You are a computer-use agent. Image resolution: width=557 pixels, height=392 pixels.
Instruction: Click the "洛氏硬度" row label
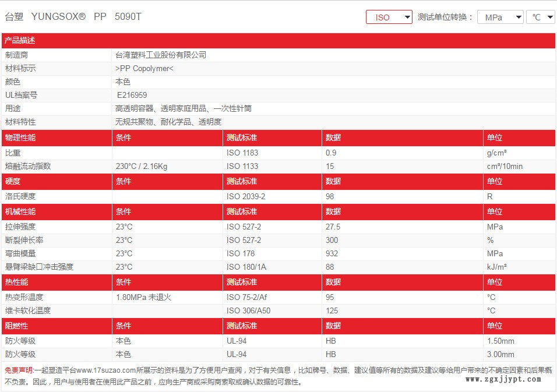tap(20, 197)
